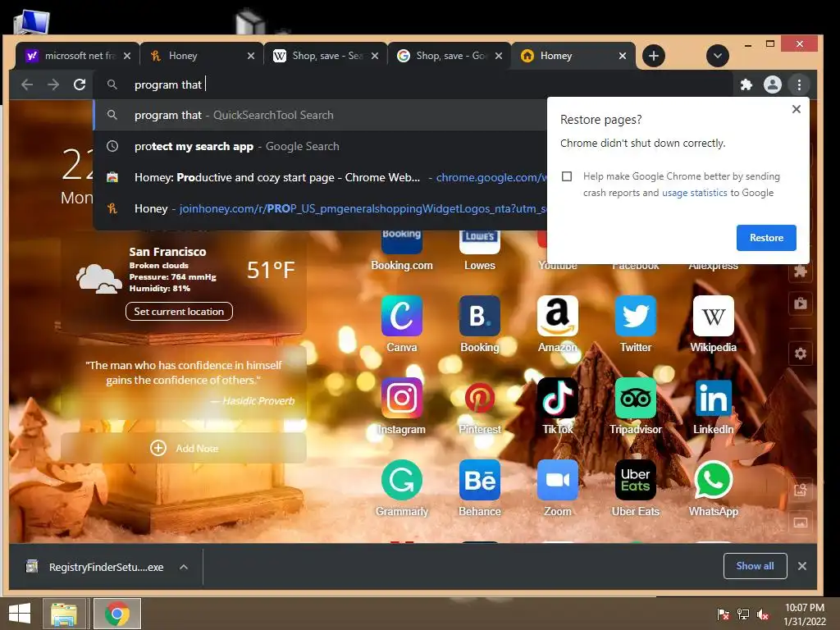Click the Chrome extensions puzzle icon

pos(746,84)
